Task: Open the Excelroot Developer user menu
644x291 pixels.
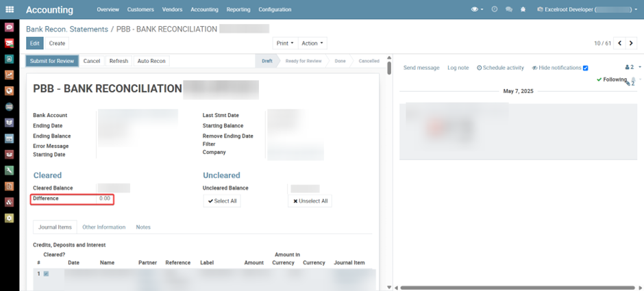Action: [587, 9]
